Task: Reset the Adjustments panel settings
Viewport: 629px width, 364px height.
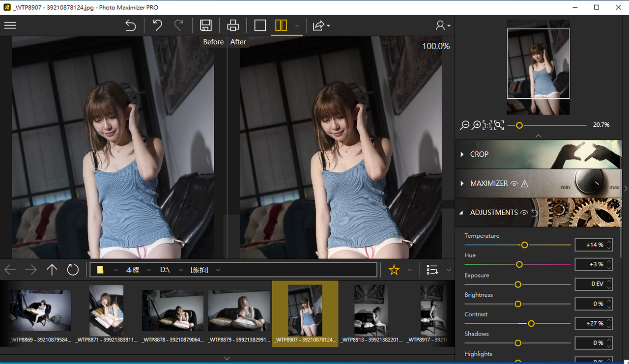Action: click(535, 213)
